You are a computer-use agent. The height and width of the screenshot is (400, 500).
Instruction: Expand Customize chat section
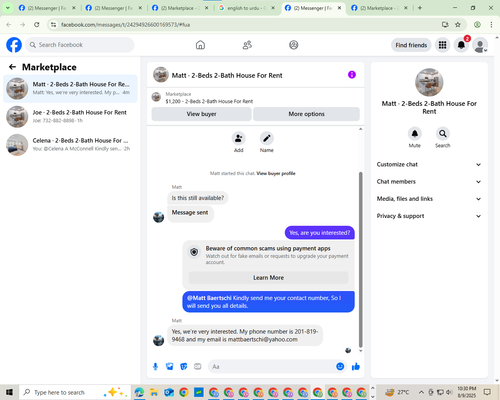[429, 164]
